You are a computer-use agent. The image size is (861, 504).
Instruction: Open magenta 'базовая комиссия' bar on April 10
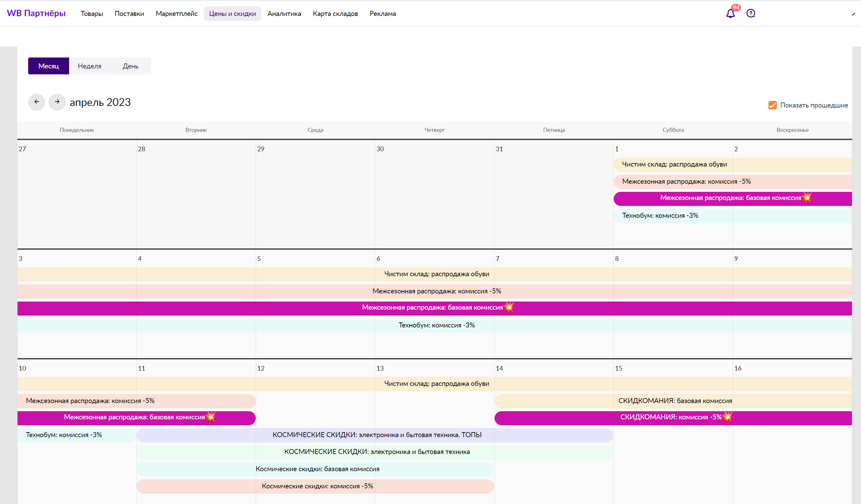point(136,418)
